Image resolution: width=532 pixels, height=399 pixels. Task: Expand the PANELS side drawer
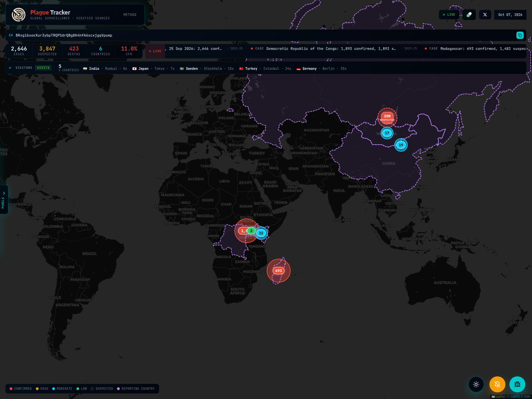4,199
